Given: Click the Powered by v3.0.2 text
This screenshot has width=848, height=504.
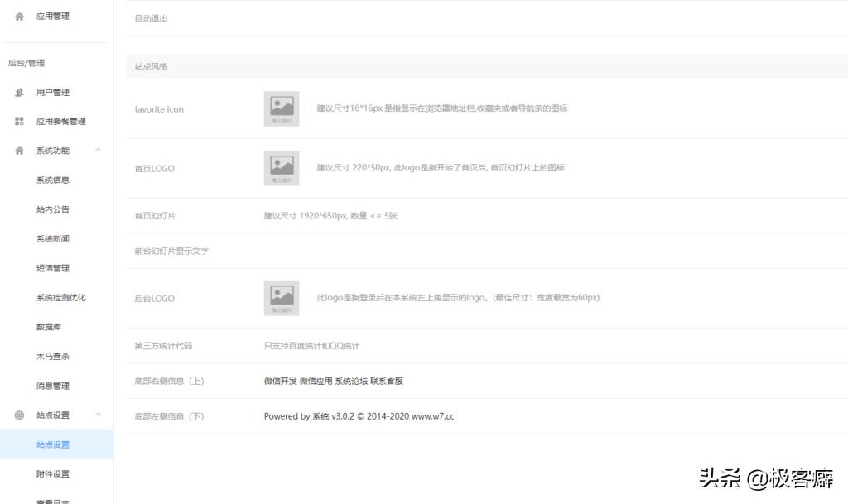Looking at the screenshot, I should [359, 416].
